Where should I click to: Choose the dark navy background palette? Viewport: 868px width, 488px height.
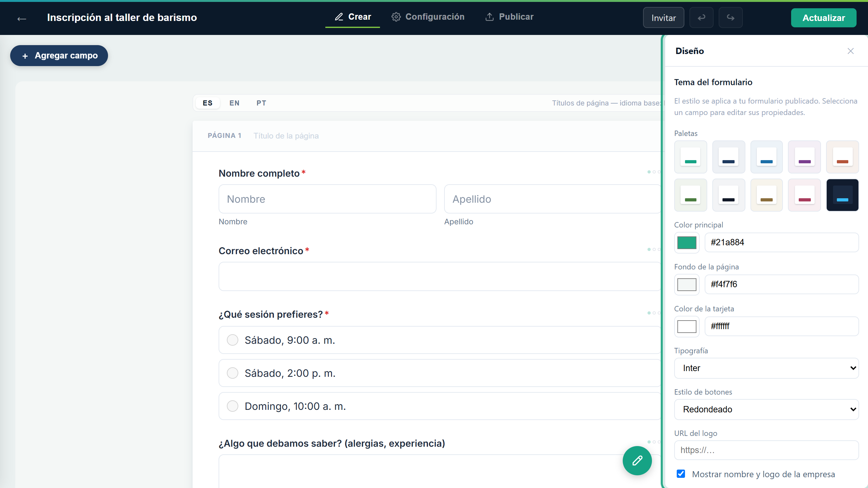tap(842, 195)
